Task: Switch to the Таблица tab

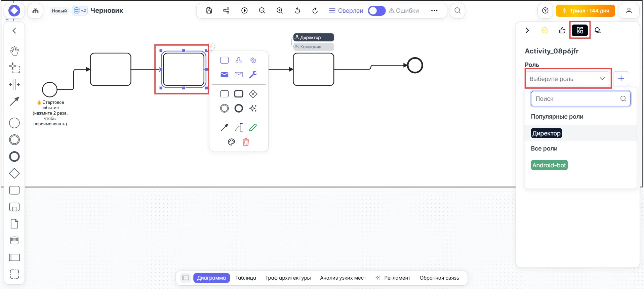Action: [x=245, y=278]
